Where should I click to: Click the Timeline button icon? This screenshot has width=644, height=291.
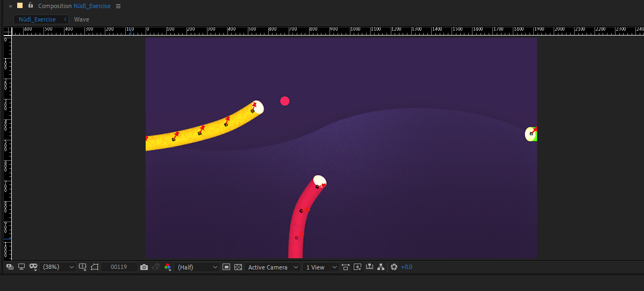tap(369, 267)
